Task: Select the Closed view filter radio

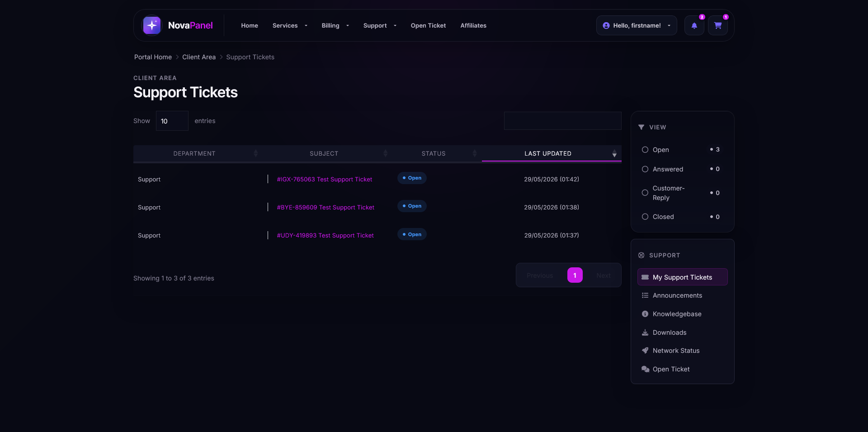Action: tap(645, 217)
